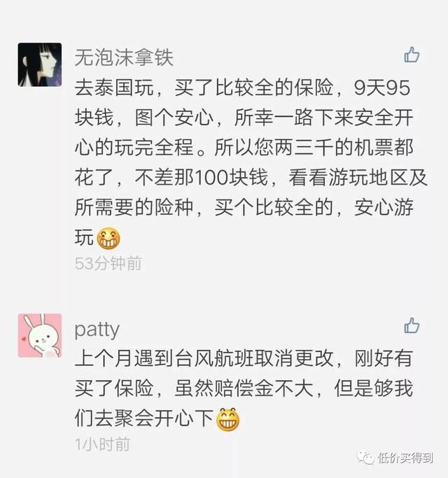
Task: Select the line starting 去泰国玩
Action: point(242,88)
